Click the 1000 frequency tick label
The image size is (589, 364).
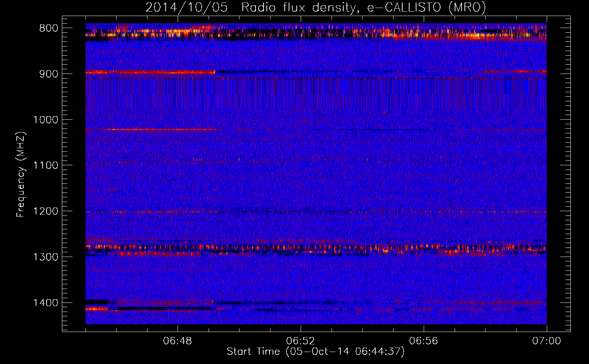46,120
